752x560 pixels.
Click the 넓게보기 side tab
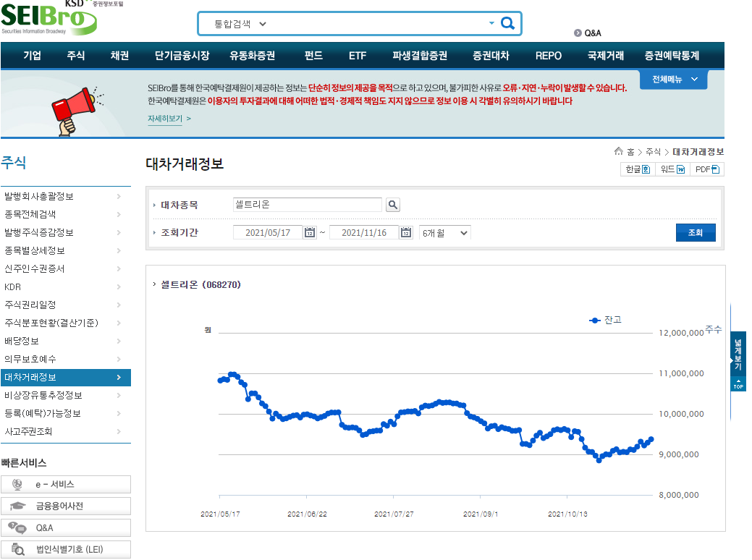pos(738,355)
